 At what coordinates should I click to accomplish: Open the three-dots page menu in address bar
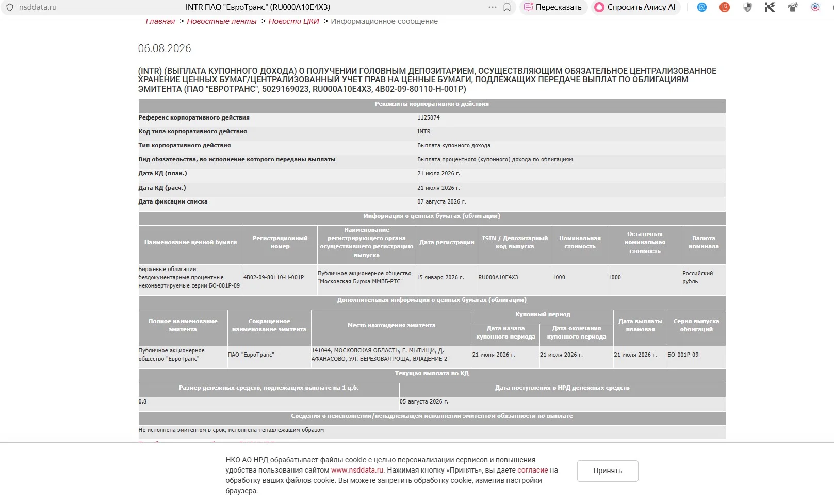point(493,7)
